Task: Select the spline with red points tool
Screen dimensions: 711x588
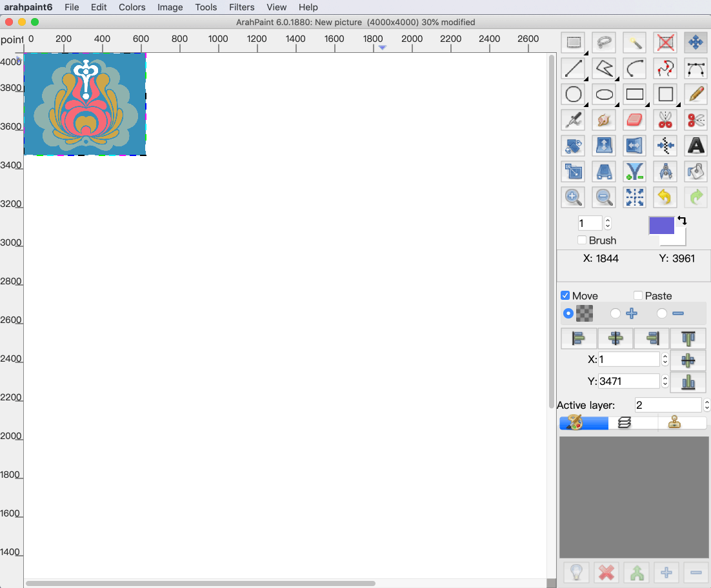Action: (665, 69)
